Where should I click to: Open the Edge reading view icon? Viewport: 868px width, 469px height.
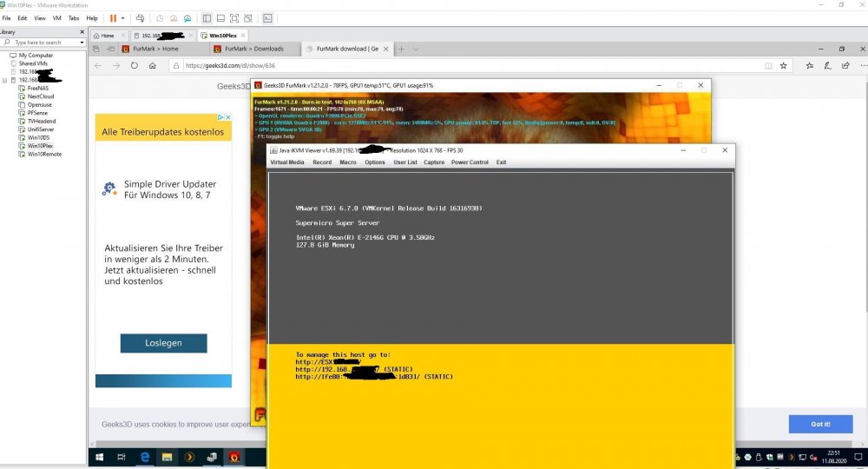tap(768, 65)
